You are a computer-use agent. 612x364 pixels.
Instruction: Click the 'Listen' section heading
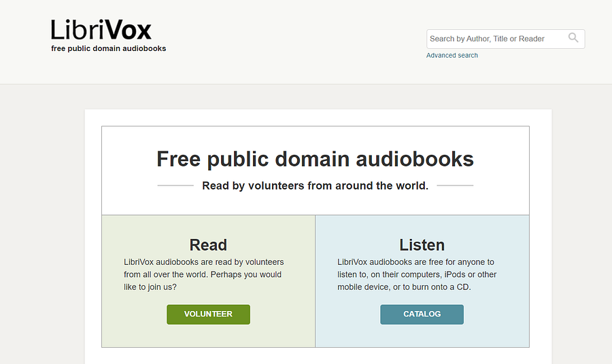422,245
